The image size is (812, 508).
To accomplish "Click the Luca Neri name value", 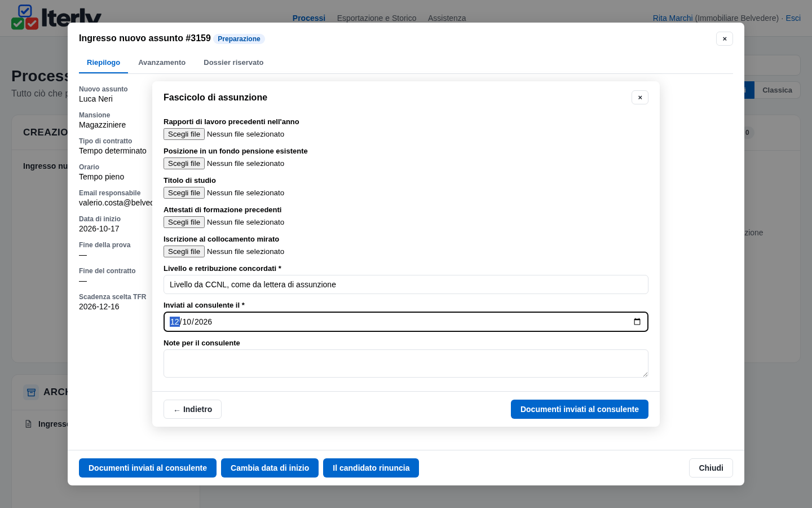I will coord(96,99).
